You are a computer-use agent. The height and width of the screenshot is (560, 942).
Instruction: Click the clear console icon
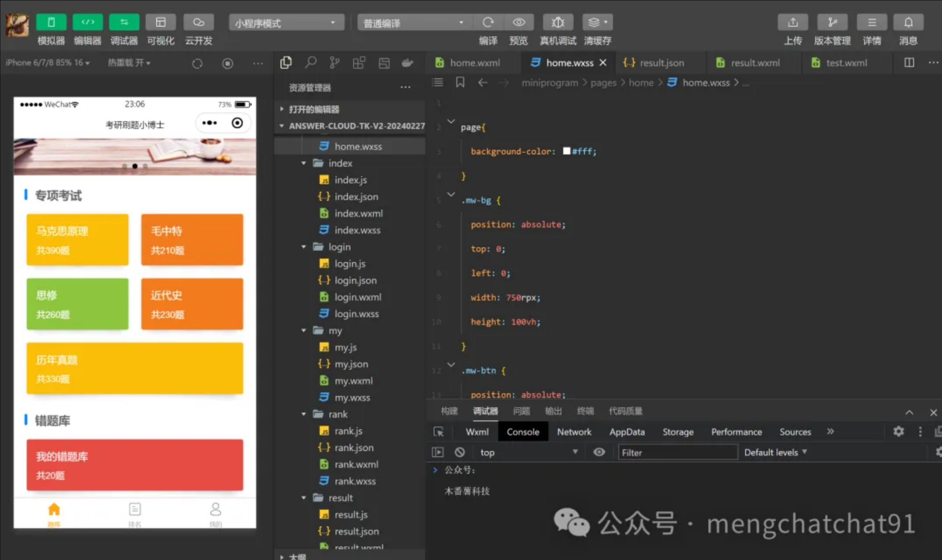[x=459, y=452]
